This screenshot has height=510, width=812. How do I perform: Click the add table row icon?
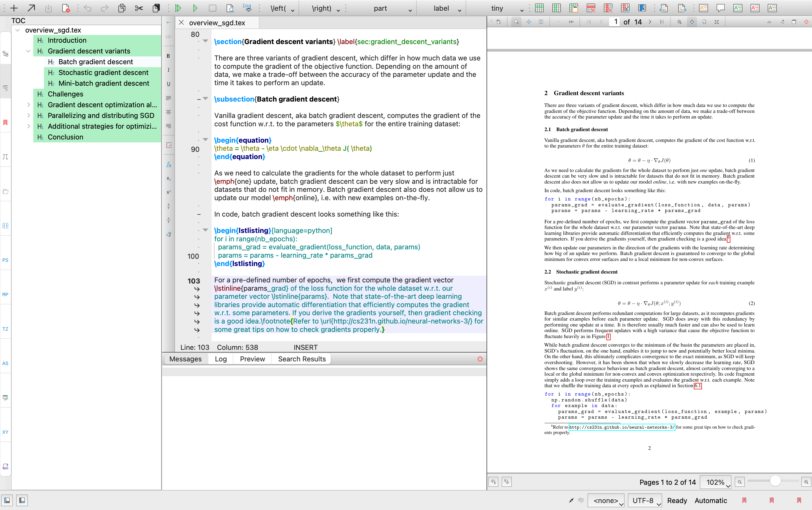(539, 8)
